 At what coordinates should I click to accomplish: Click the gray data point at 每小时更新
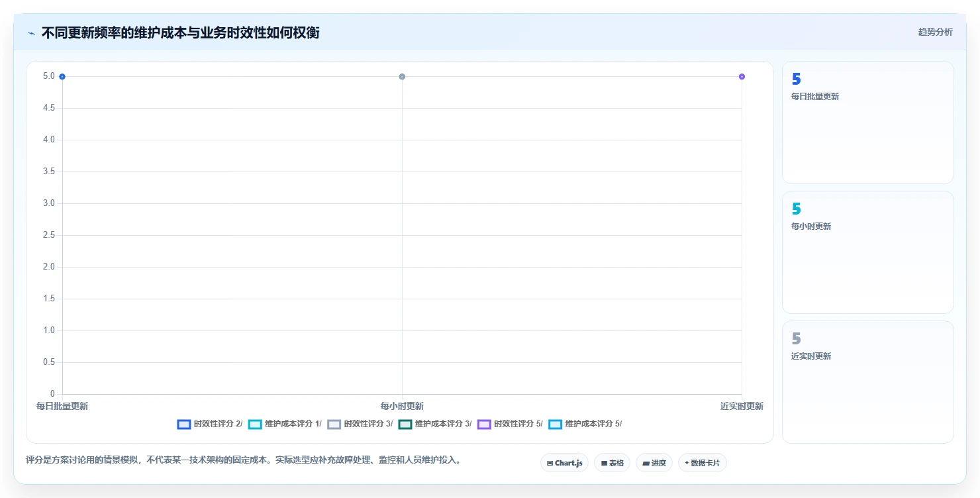pos(402,77)
